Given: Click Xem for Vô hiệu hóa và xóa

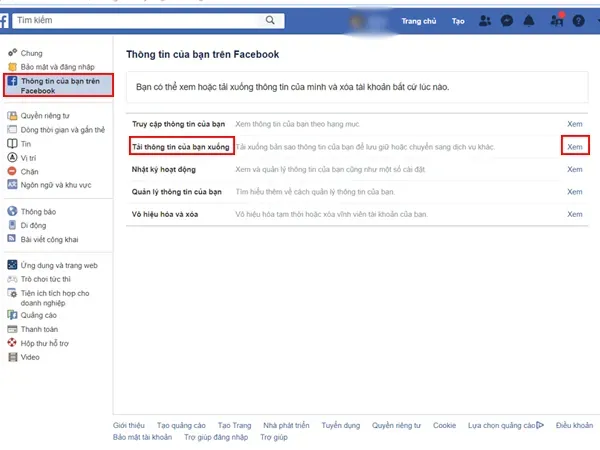Looking at the screenshot, I should [x=575, y=214].
